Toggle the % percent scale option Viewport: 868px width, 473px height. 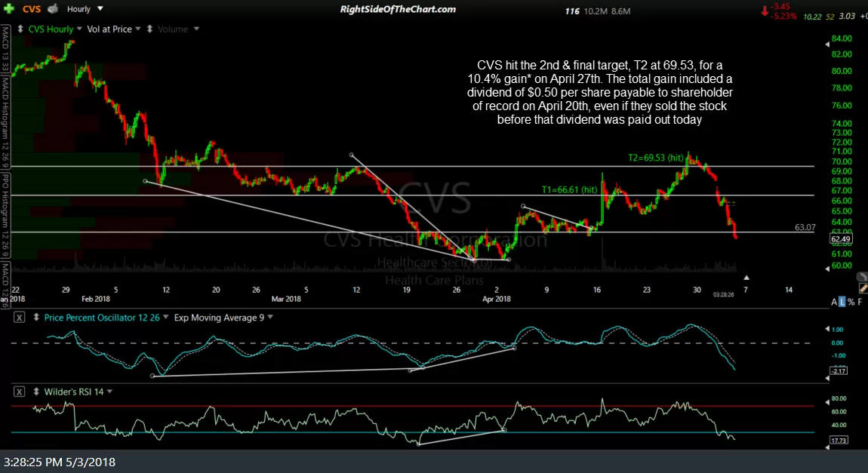coord(851,302)
